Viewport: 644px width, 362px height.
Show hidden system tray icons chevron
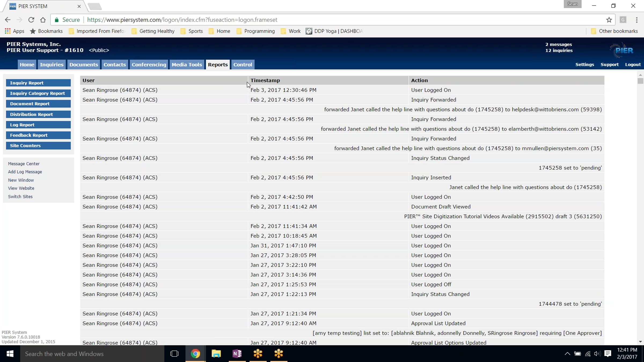click(567, 354)
